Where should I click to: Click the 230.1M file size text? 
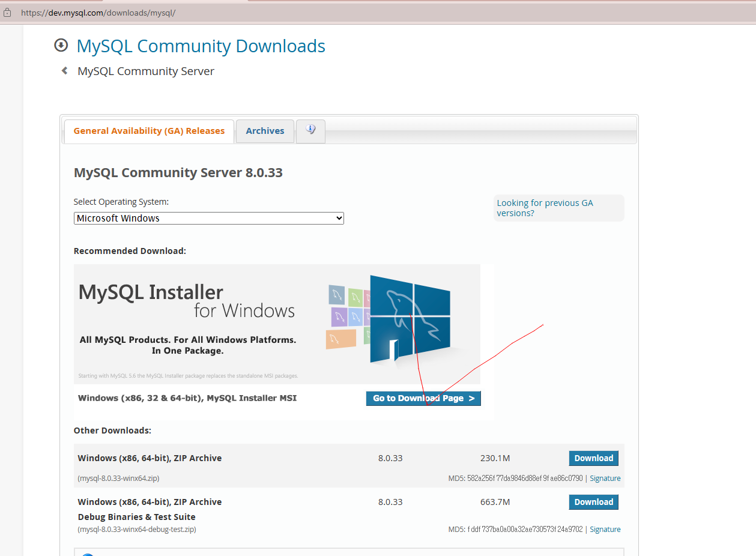(495, 458)
